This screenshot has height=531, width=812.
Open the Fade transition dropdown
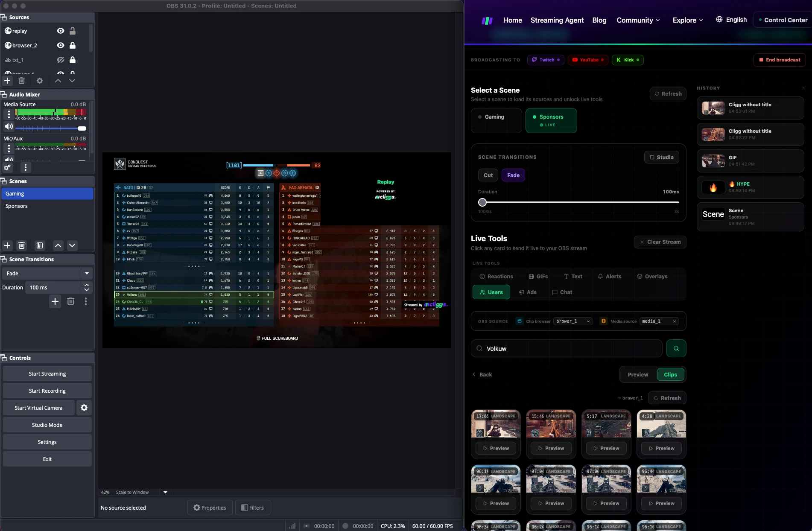pos(47,273)
